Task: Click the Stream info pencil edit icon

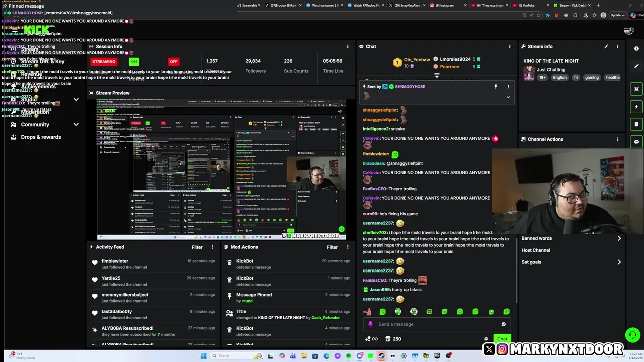Action: 606,46
